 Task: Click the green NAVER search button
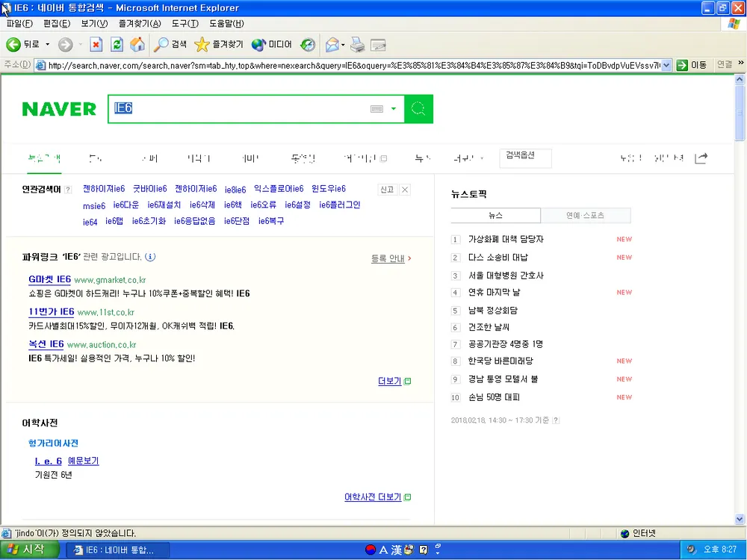click(x=418, y=108)
